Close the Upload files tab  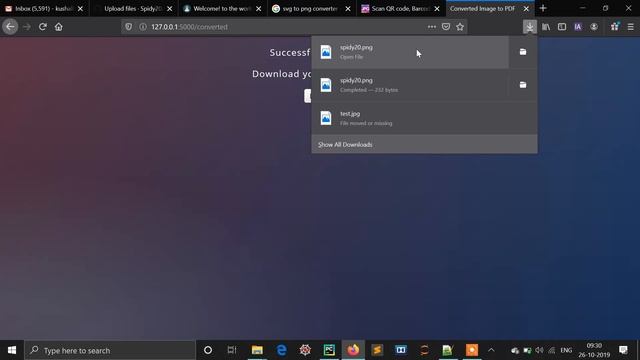[169, 9]
